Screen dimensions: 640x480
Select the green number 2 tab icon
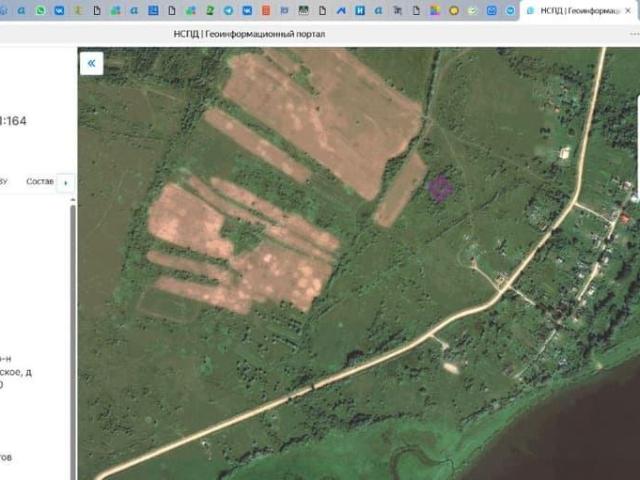(210, 11)
